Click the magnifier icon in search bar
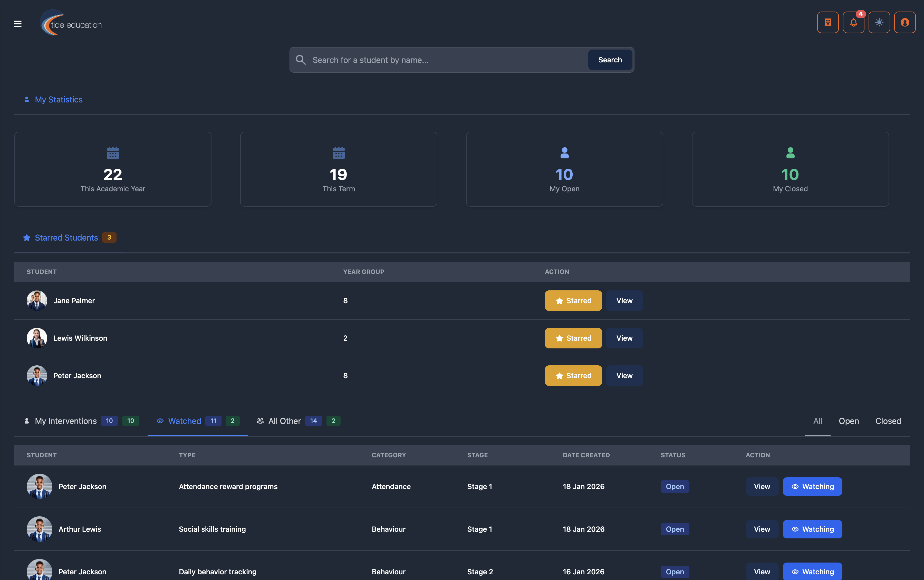This screenshot has height=580, width=924. coord(301,60)
